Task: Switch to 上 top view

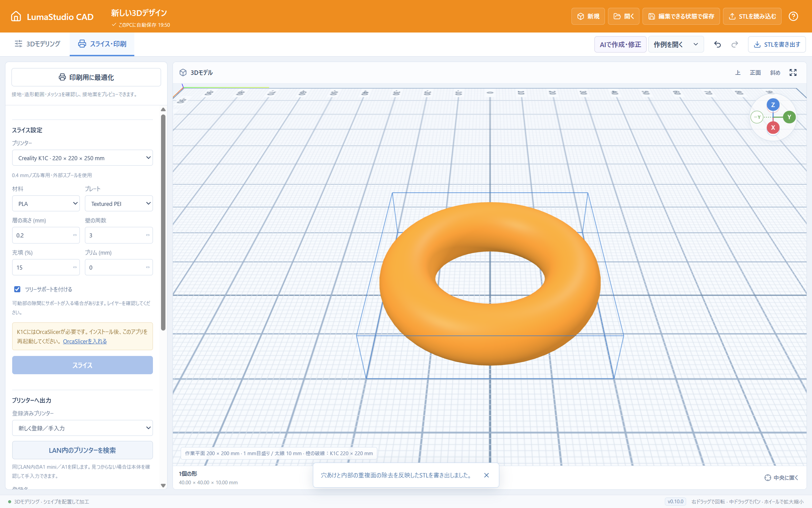Action: (738, 72)
